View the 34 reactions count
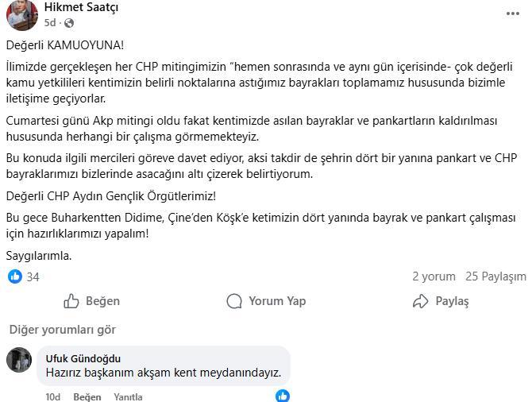The image size is (532, 402). click(33, 276)
